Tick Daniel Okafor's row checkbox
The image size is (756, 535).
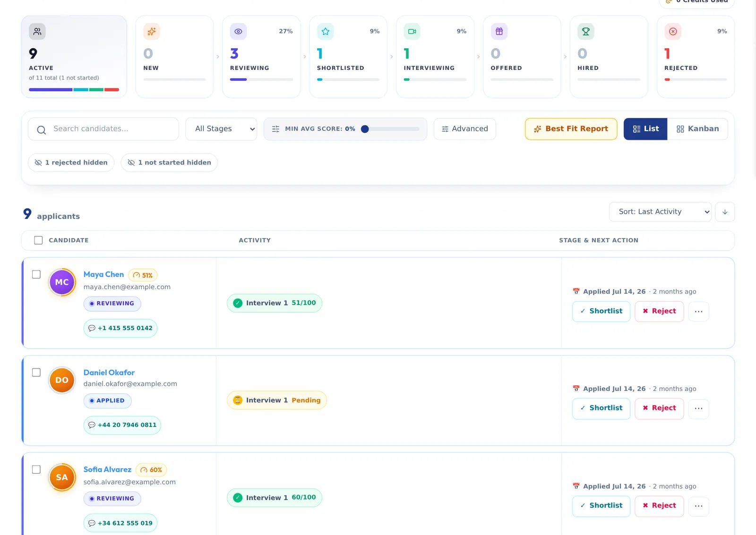[x=36, y=373]
